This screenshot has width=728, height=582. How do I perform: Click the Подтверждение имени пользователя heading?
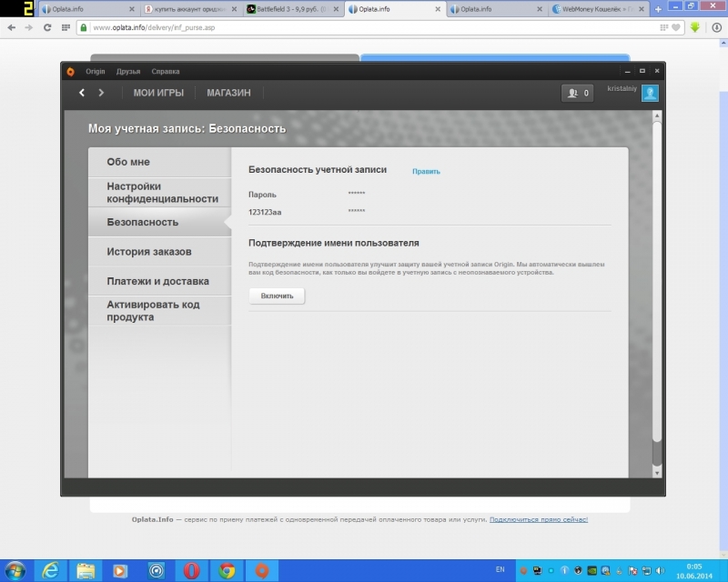pyautogui.click(x=333, y=243)
